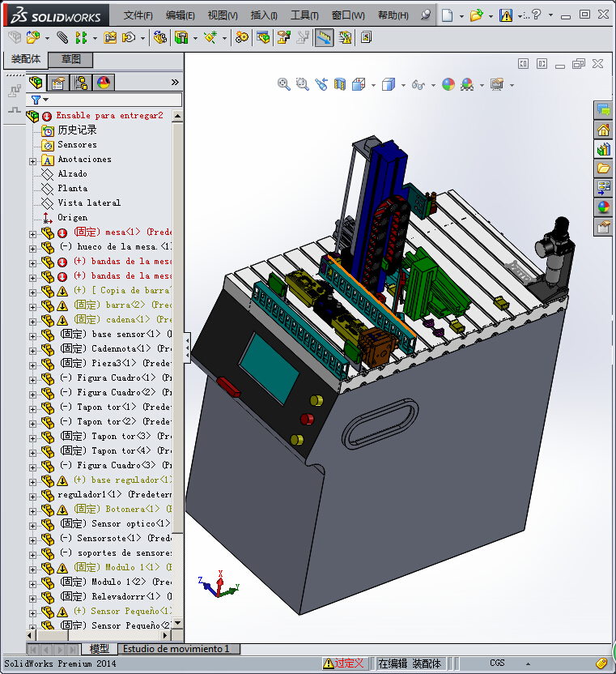Select the Sensores folder item

[x=77, y=144]
